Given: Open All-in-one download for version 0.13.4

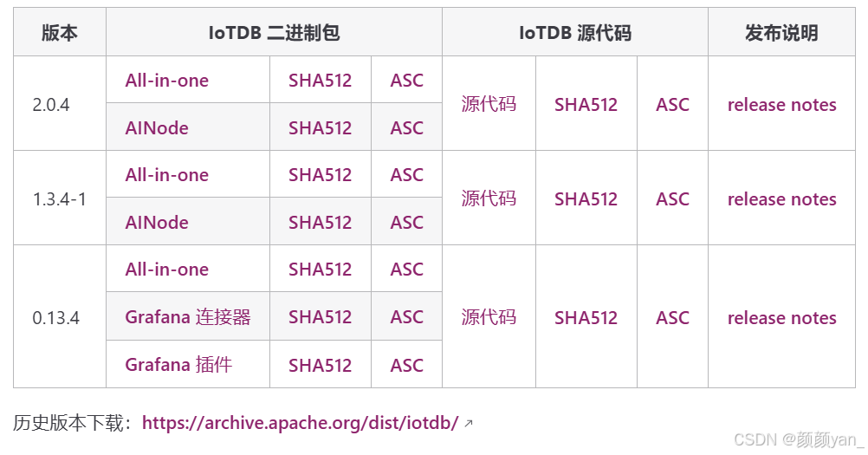Looking at the screenshot, I should 166,270.
